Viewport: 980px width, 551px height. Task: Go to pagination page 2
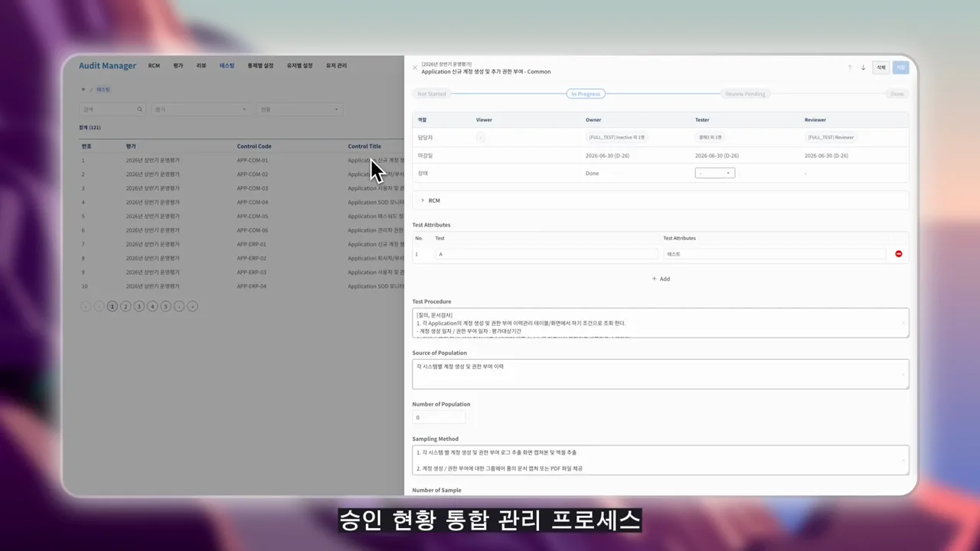click(x=126, y=306)
